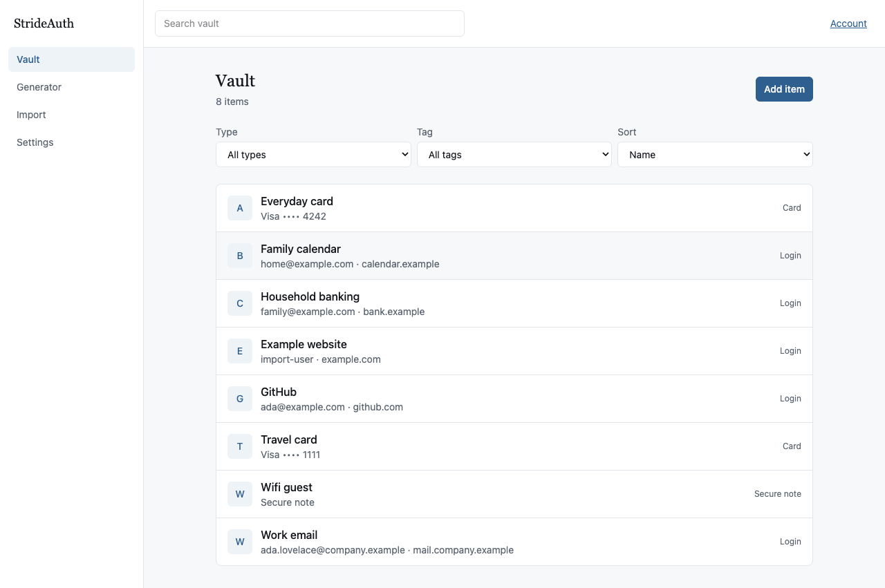Click the W avatar beside Wifi guest
The width and height of the screenshot is (885, 588).
pos(240,494)
